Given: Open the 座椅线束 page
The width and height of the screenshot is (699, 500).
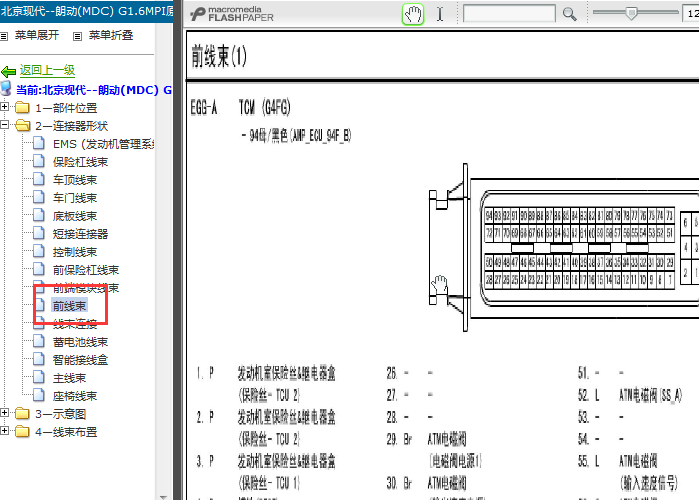Looking at the screenshot, I should (x=75, y=396).
